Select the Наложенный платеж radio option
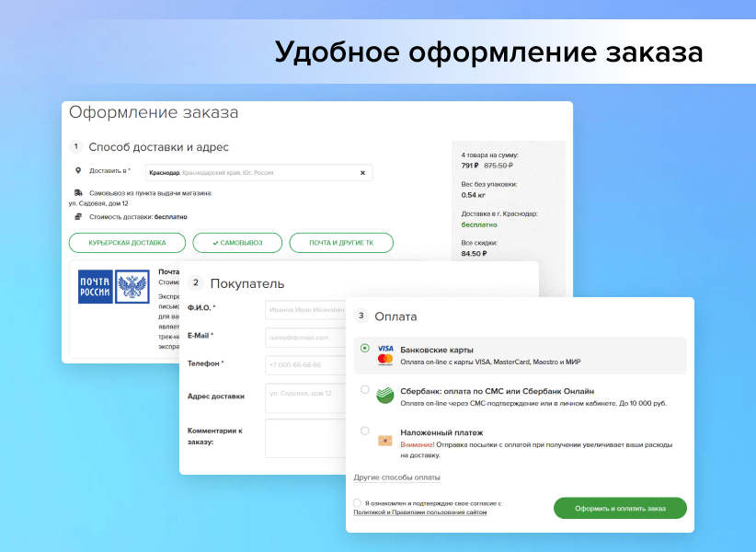This screenshot has width=756, height=552. click(365, 431)
